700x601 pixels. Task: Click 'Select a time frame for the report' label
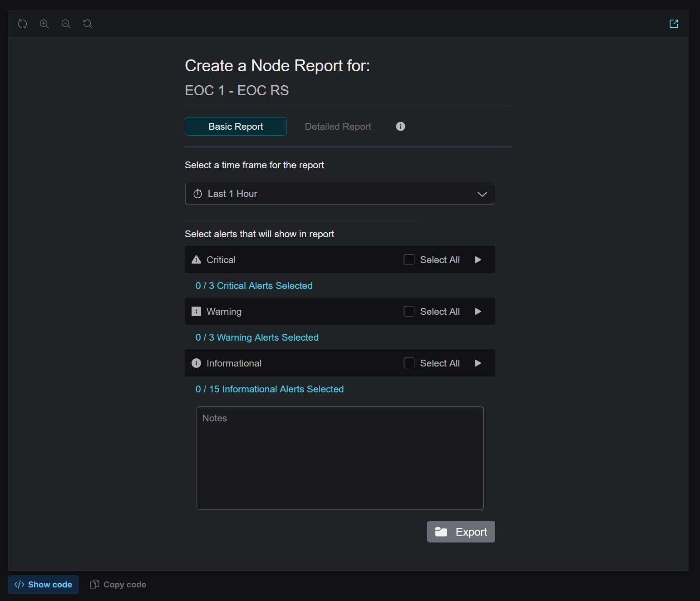254,165
